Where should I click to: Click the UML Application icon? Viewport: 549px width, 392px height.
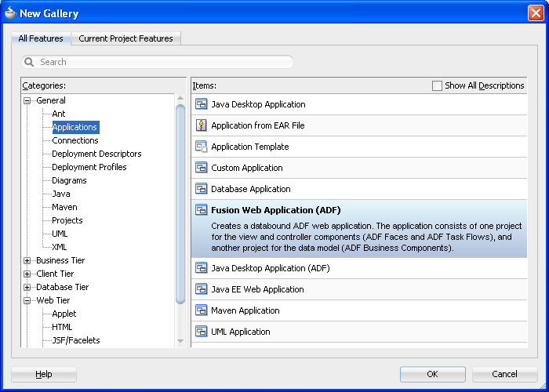202,332
